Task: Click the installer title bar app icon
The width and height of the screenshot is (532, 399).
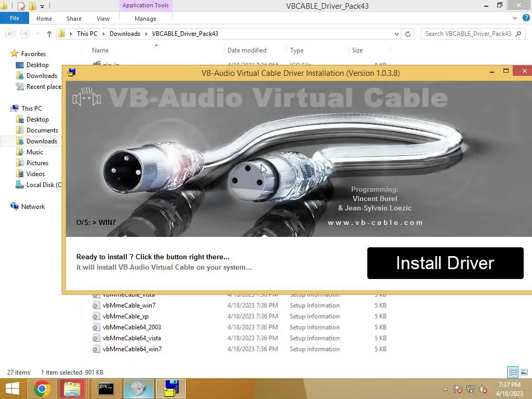Action: coord(72,72)
